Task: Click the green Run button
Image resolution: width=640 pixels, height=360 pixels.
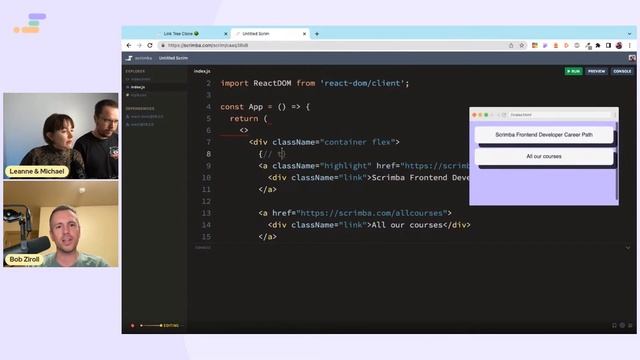Action: click(573, 71)
